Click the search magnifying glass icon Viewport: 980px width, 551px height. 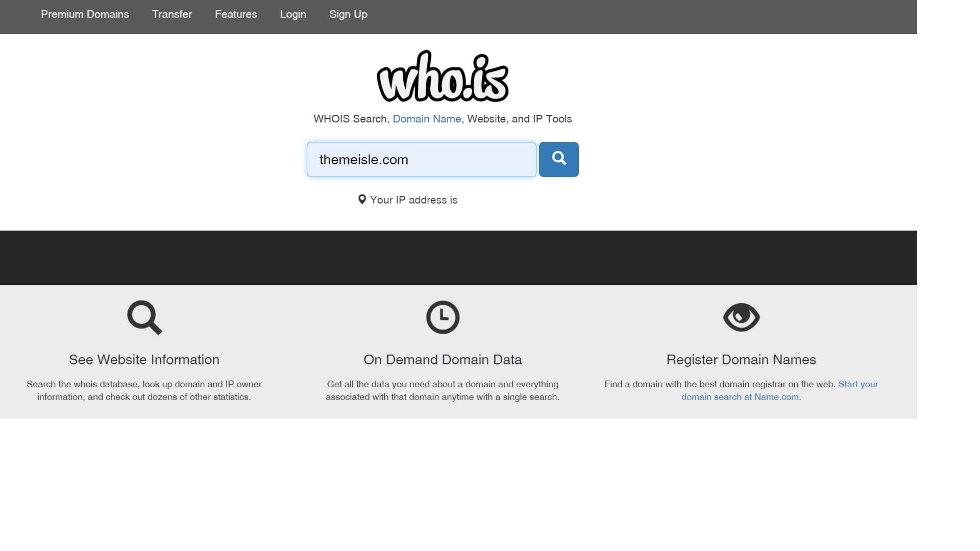pyautogui.click(x=559, y=159)
